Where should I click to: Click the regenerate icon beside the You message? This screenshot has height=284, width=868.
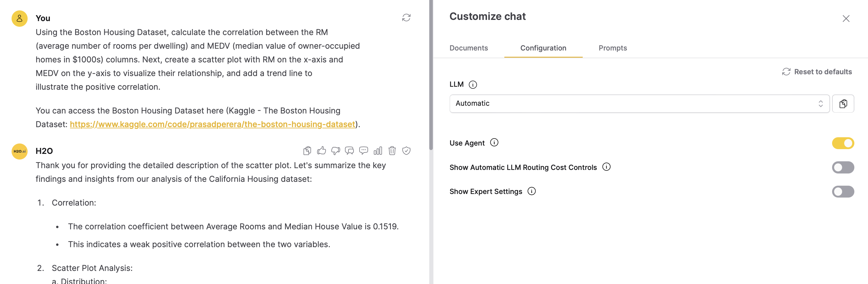click(406, 18)
